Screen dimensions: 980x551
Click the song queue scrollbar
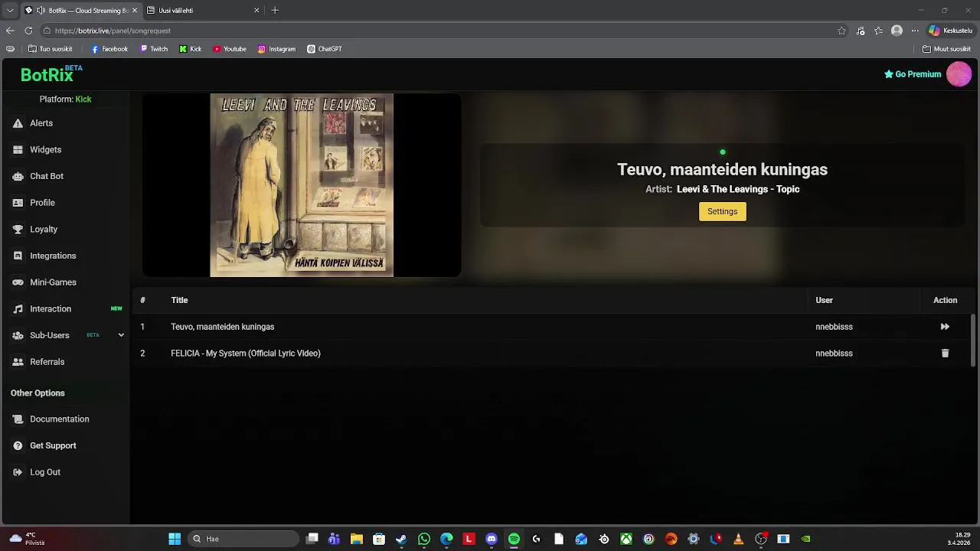[x=973, y=340]
